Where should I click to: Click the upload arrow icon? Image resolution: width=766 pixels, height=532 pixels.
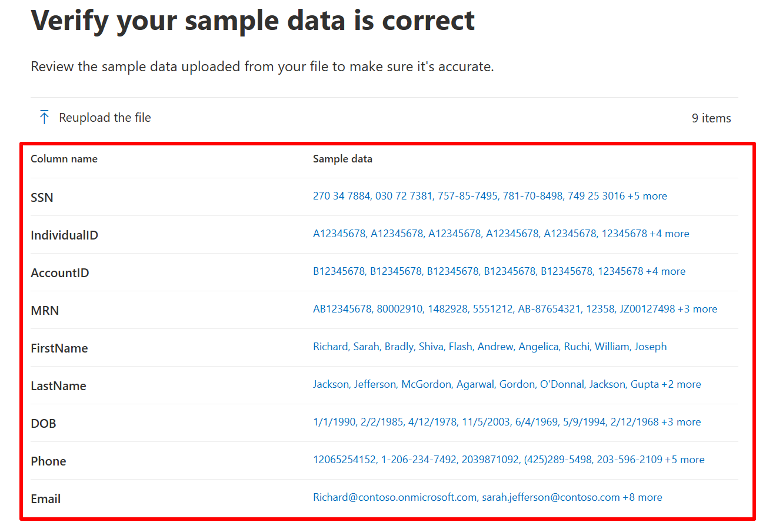[44, 117]
